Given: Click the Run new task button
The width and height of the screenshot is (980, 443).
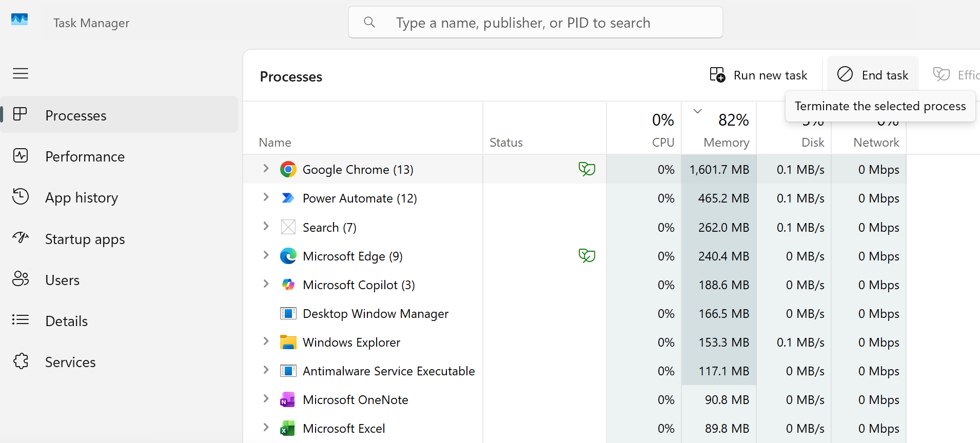Looking at the screenshot, I should (758, 75).
